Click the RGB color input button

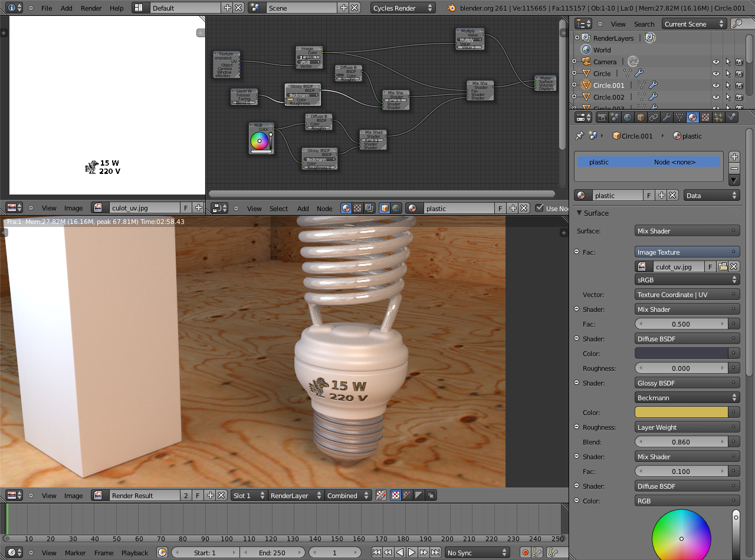(x=687, y=501)
